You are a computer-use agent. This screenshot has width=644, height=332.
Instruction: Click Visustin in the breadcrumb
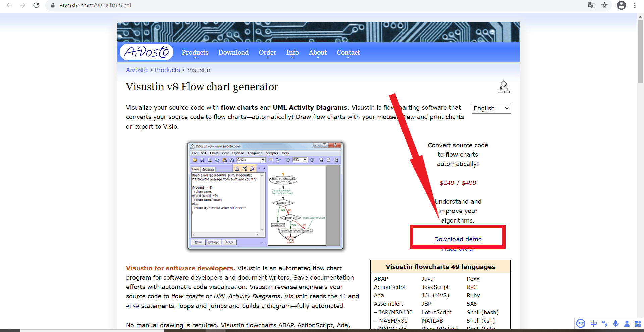pyautogui.click(x=199, y=70)
